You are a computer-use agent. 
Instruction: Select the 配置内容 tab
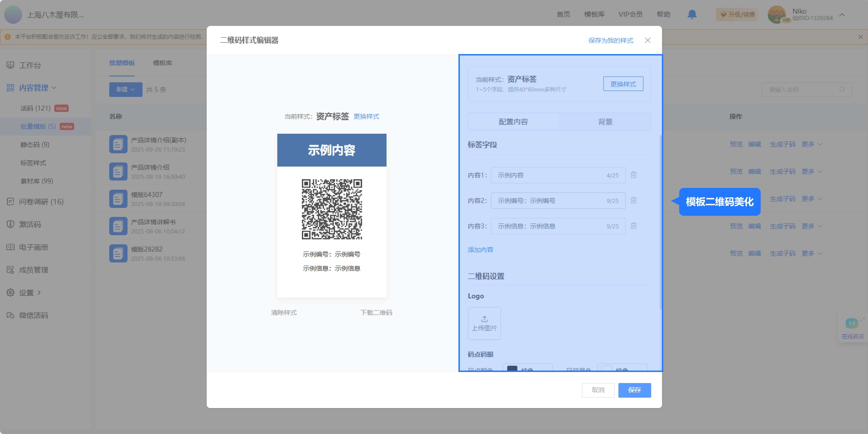pos(513,122)
